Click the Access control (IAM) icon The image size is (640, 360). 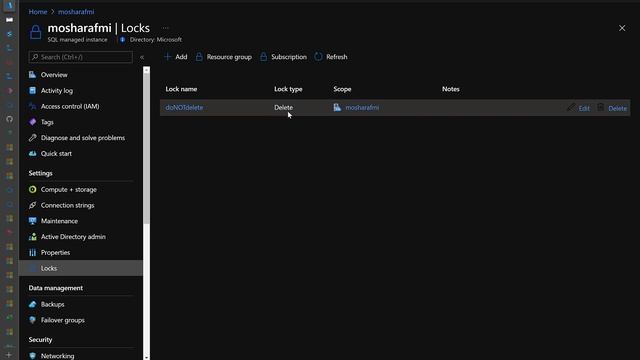coord(33,106)
